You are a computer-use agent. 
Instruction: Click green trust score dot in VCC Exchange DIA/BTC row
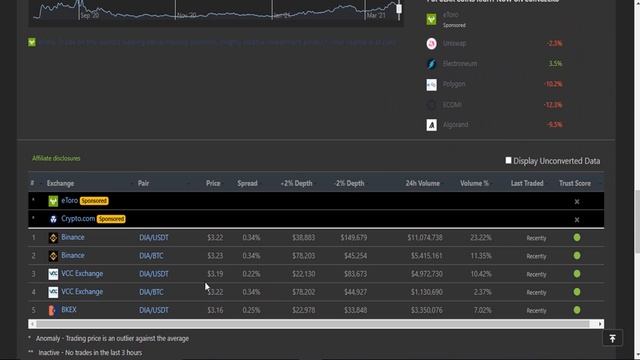(577, 292)
